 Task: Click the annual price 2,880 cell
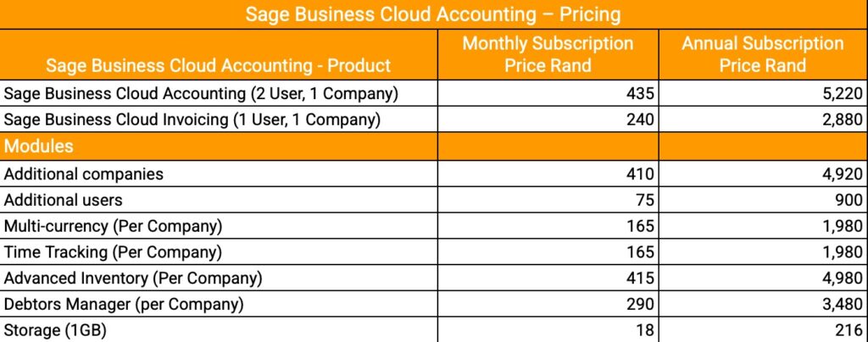pos(843,119)
